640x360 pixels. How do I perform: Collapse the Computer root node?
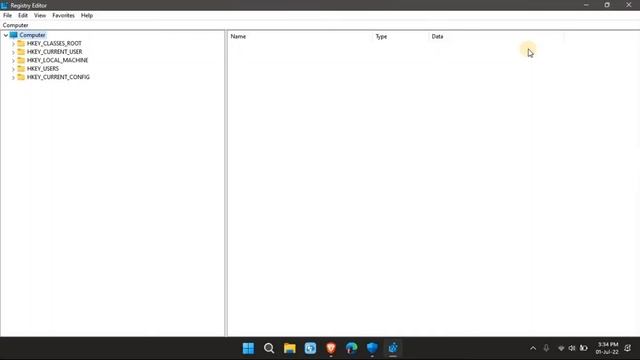(x=6, y=36)
